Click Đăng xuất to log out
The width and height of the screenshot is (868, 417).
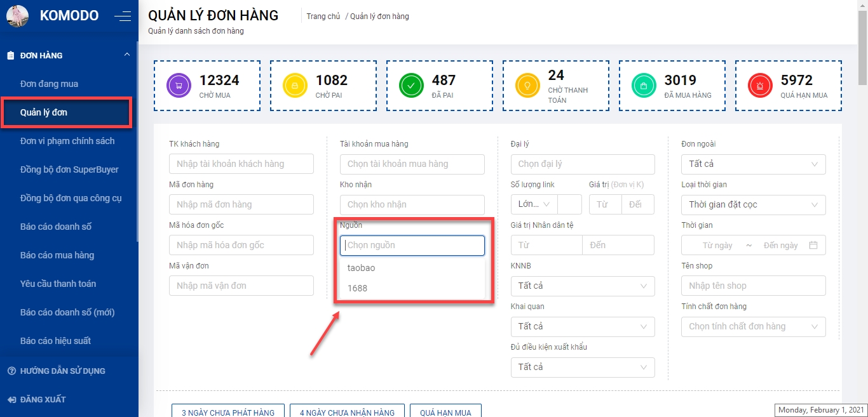(43, 399)
